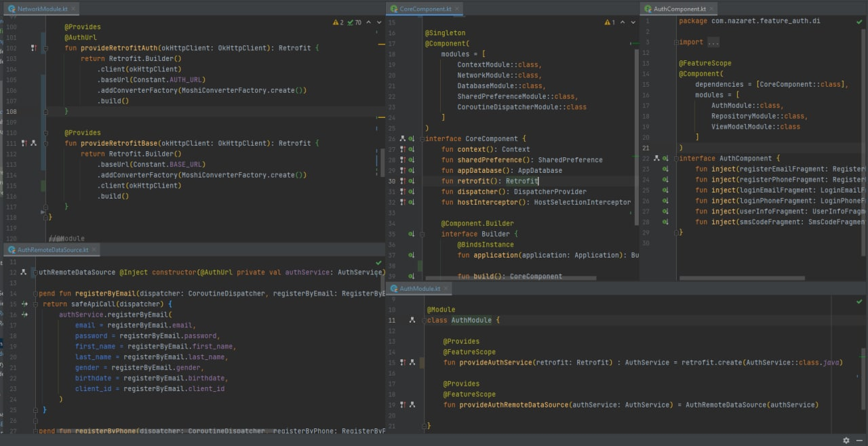Click the suspend call gutter icon at line 15
Viewport: 868px width, 446px height.
(24, 304)
